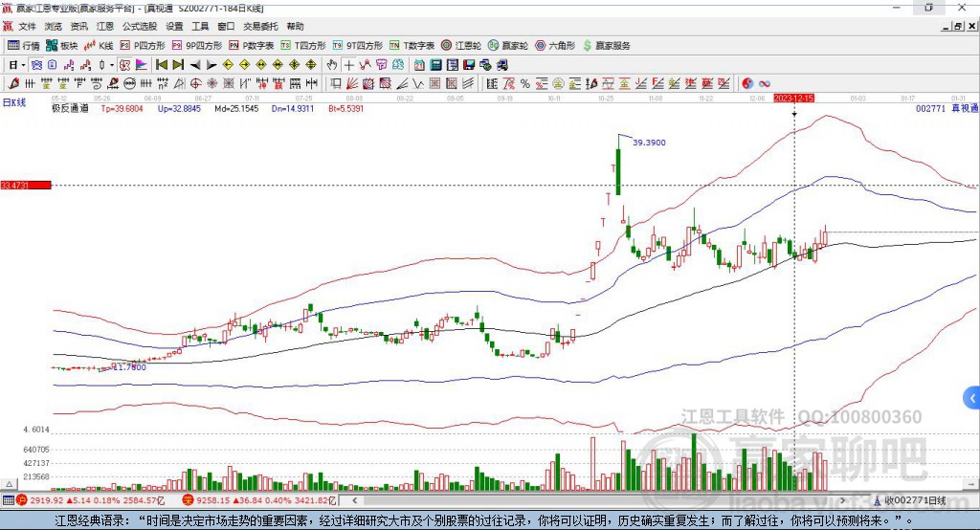Open the 江恩 menu

(x=105, y=26)
